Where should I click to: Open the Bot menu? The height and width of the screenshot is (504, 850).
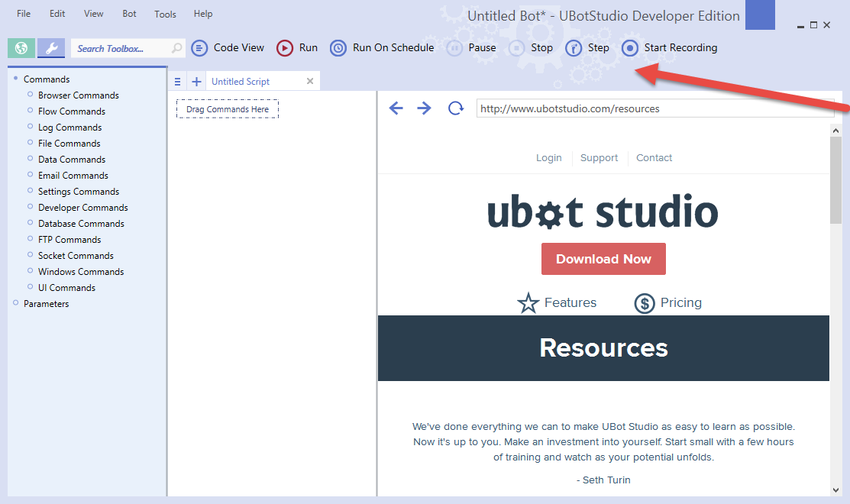click(x=130, y=14)
